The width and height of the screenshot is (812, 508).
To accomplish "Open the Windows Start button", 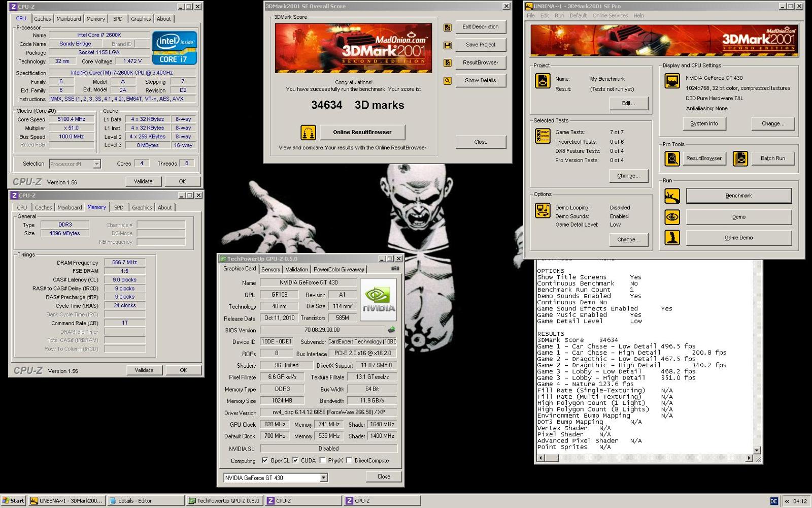I will coord(13,501).
